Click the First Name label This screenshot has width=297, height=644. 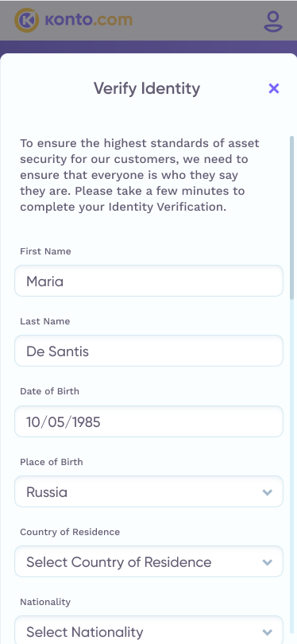tap(45, 251)
